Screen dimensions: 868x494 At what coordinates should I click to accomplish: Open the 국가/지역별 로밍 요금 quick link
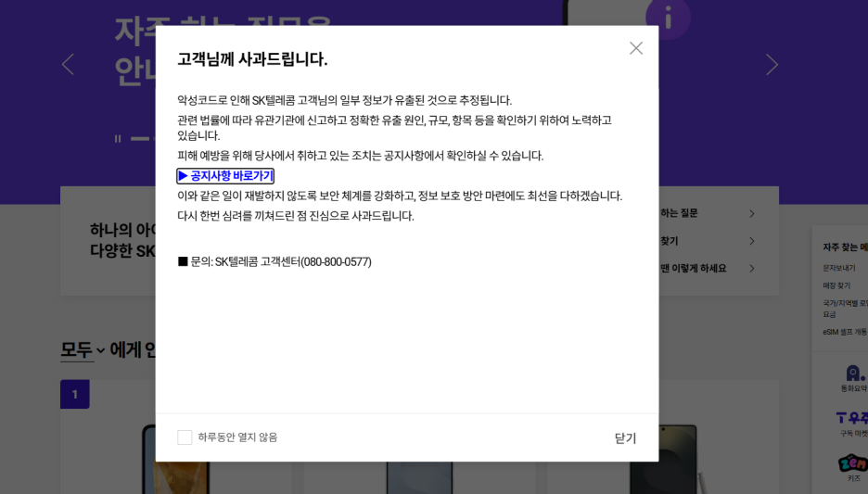point(845,309)
